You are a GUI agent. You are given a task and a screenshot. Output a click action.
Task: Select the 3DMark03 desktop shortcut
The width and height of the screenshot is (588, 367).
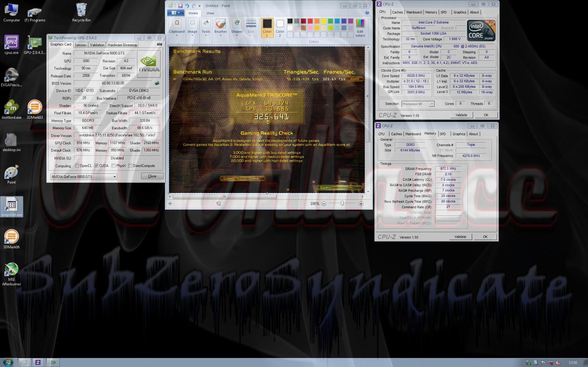(35, 109)
